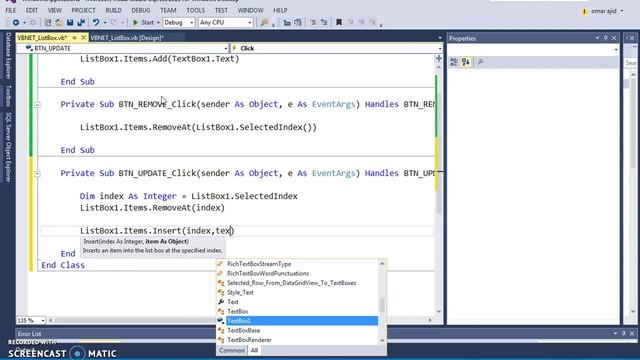The image size is (640, 360).
Task: Save the current file with the disk icon
Action: pyautogui.click(x=70, y=22)
